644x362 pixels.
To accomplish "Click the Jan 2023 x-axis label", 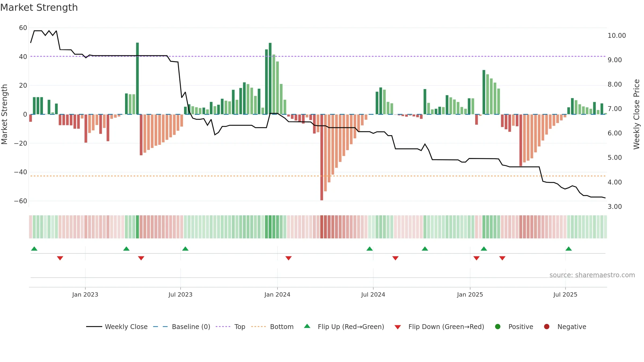I will click(85, 294).
